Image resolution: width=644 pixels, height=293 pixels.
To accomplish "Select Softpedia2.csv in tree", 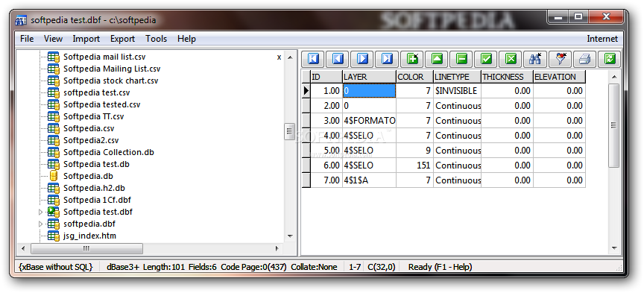I will pos(91,140).
